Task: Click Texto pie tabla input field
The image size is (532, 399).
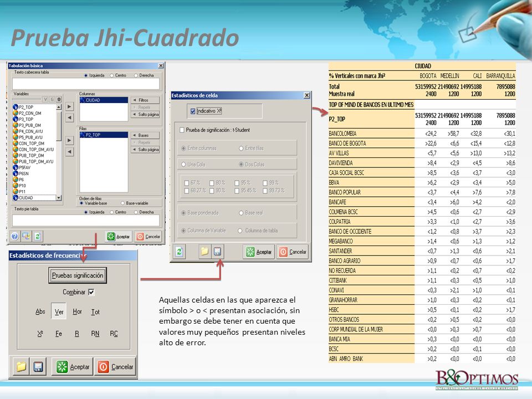Action: click(x=86, y=221)
